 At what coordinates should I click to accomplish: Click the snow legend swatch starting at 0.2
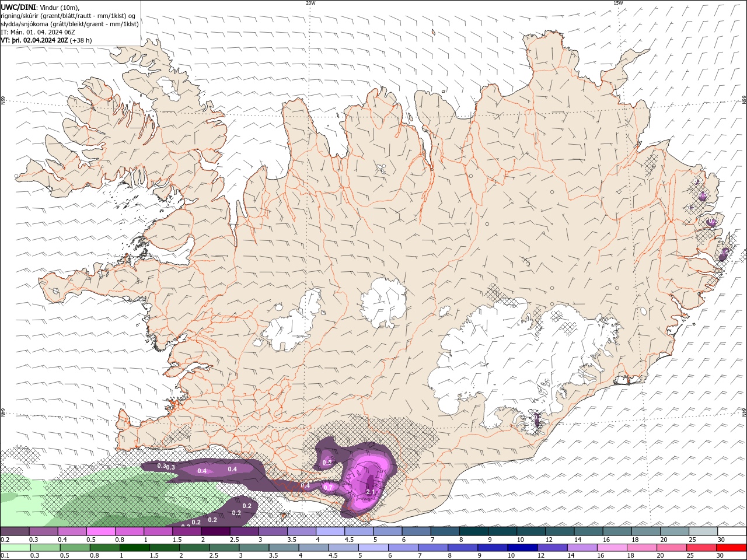(15, 531)
